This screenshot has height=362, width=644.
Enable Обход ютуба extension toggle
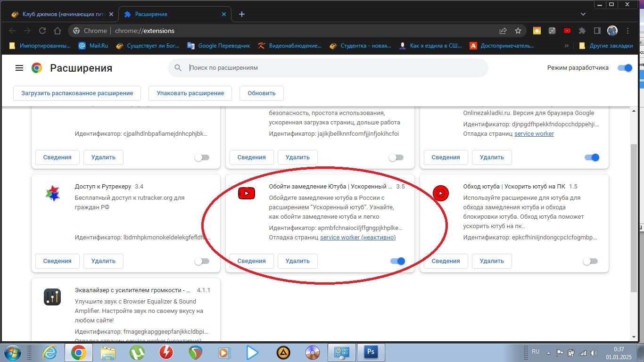pyautogui.click(x=590, y=261)
